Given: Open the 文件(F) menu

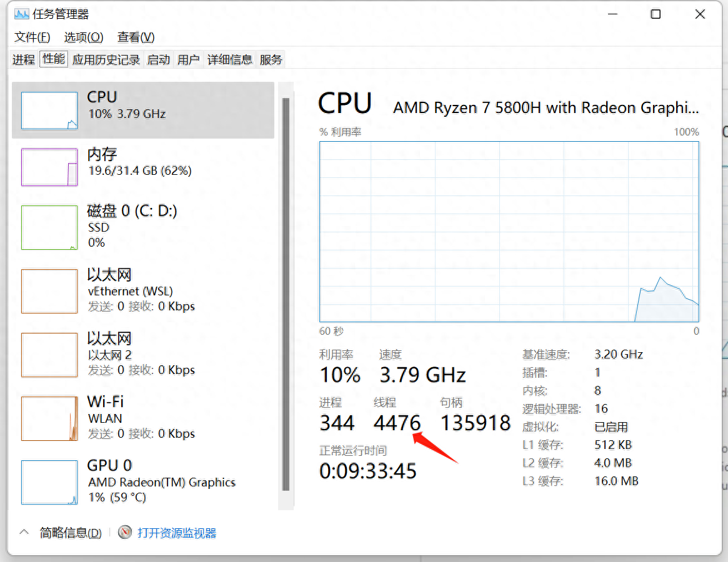Looking at the screenshot, I should [32, 37].
